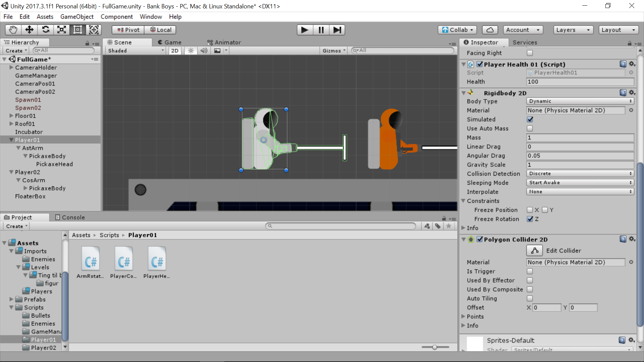Open the Window menu
This screenshot has width=644, height=362.
pyautogui.click(x=151, y=17)
